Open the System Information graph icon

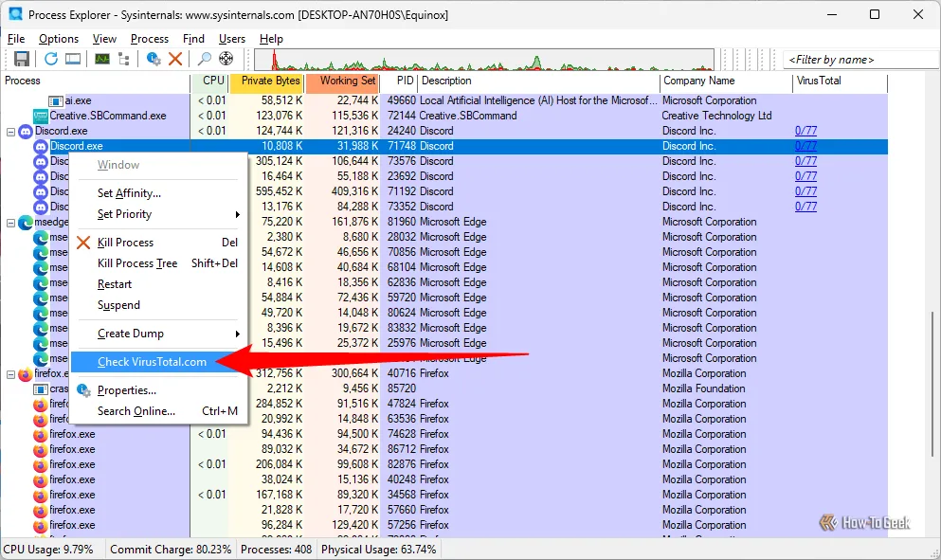click(101, 59)
